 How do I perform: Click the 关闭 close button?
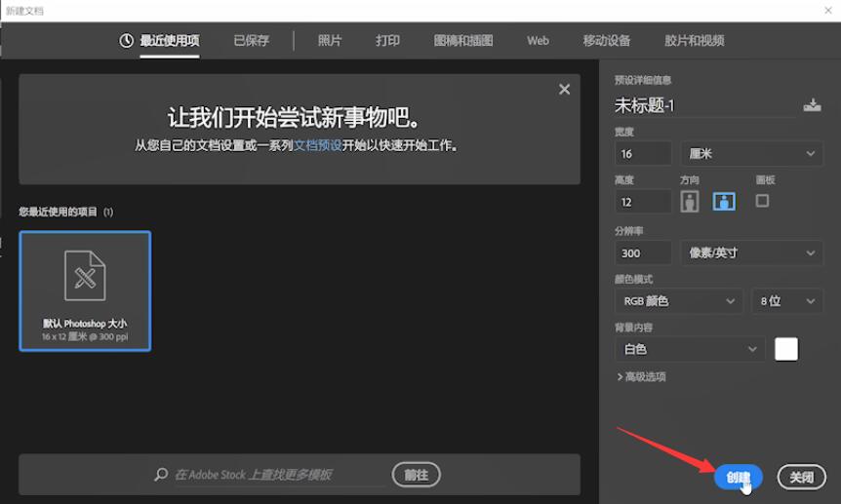(802, 477)
